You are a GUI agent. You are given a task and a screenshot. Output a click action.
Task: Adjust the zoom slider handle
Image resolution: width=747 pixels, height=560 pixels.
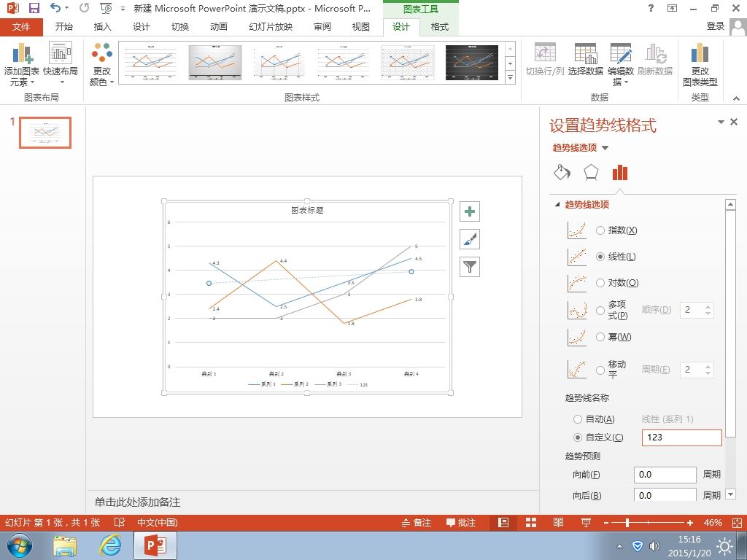(627, 523)
